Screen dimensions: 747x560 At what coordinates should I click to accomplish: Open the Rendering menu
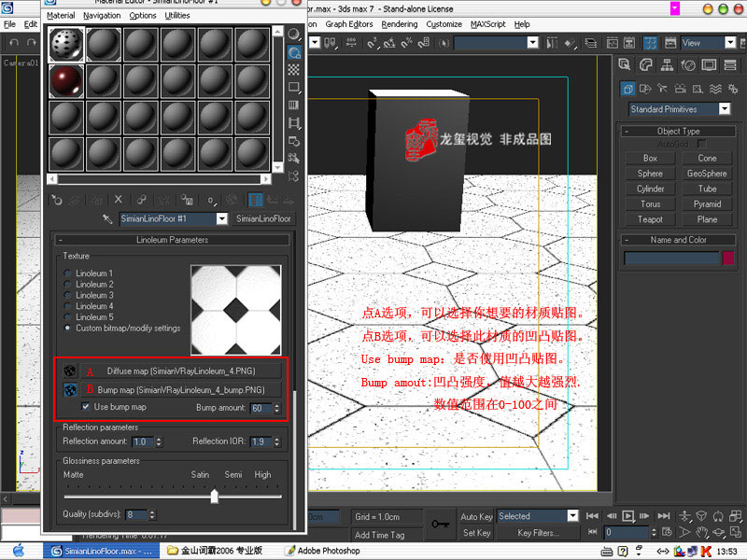click(400, 24)
